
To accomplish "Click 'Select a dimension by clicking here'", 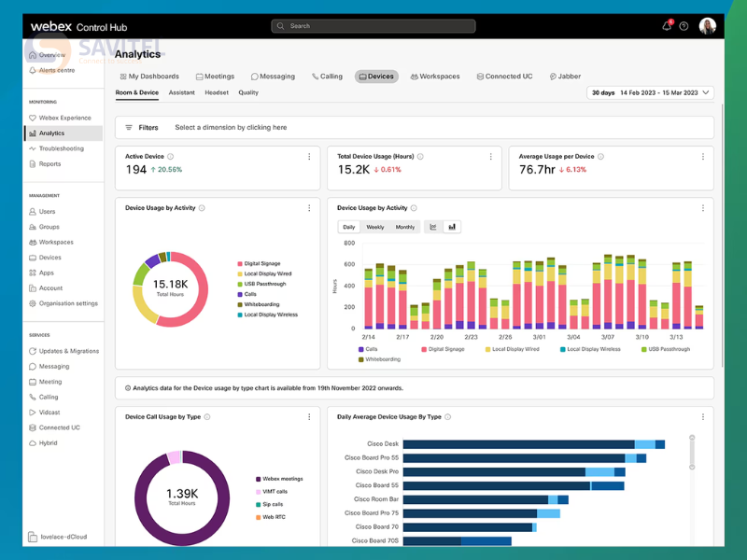I will pos(231,128).
